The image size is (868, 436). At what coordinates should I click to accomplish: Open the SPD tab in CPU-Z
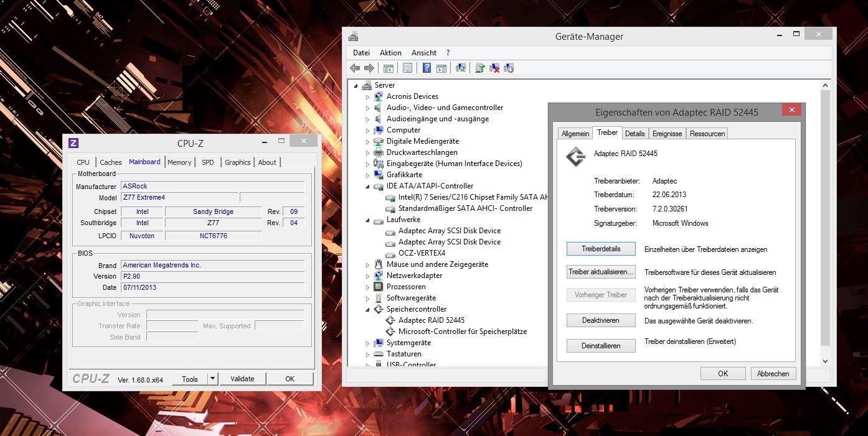pyautogui.click(x=208, y=162)
